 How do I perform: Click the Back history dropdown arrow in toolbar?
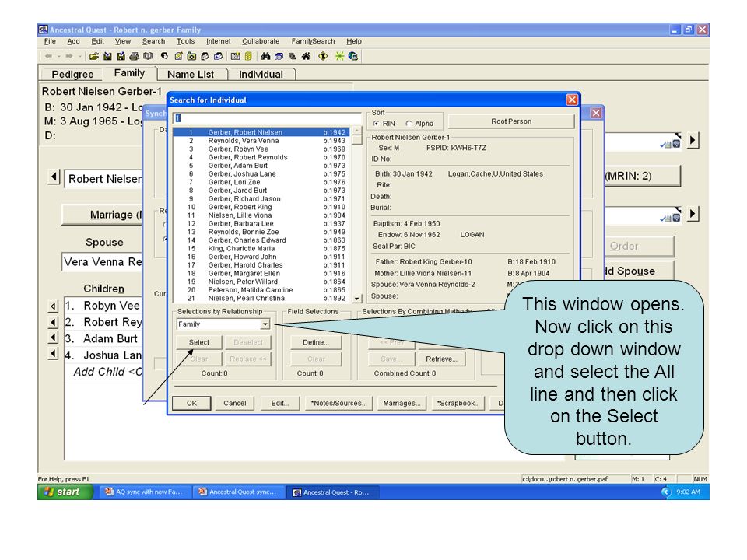point(59,56)
